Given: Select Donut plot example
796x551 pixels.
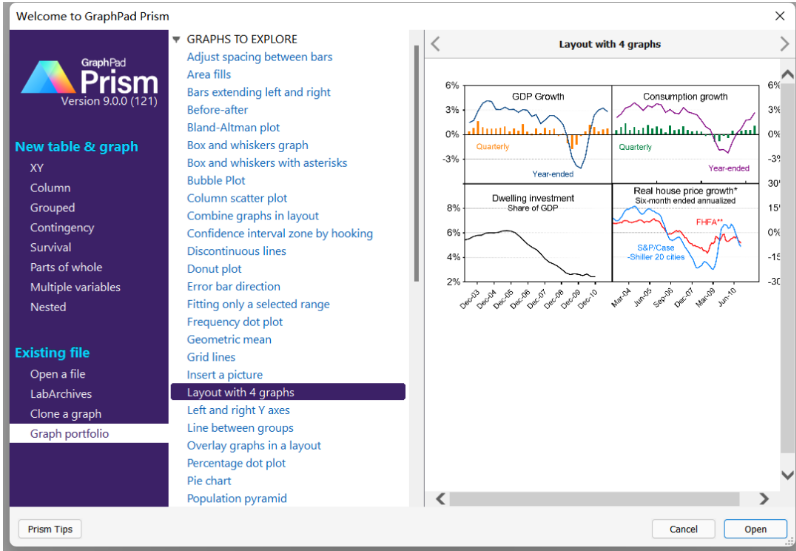Looking at the screenshot, I should click(214, 269).
